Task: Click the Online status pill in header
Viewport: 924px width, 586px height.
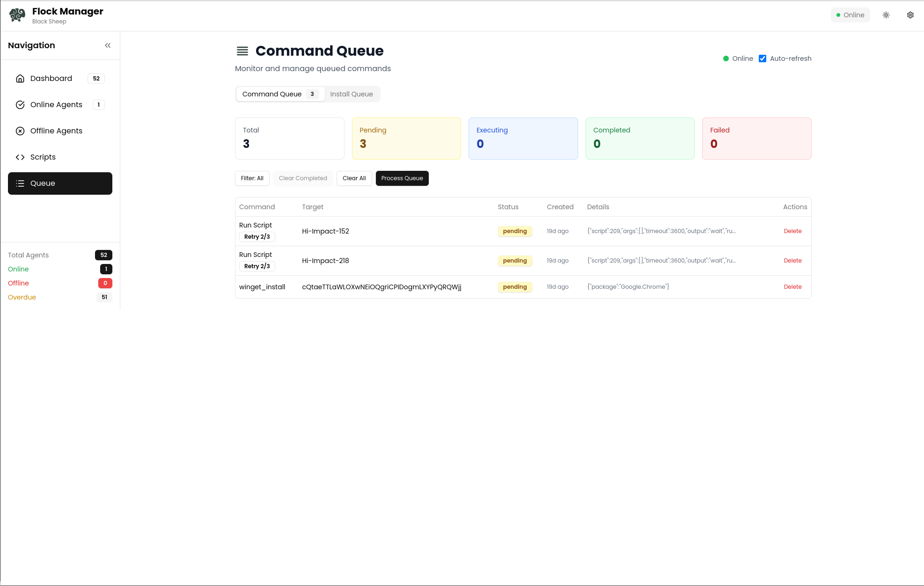Action: pyautogui.click(x=850, y=15)
